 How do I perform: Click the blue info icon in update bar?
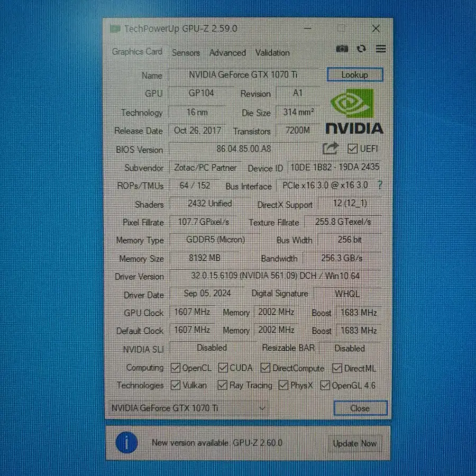127,443
